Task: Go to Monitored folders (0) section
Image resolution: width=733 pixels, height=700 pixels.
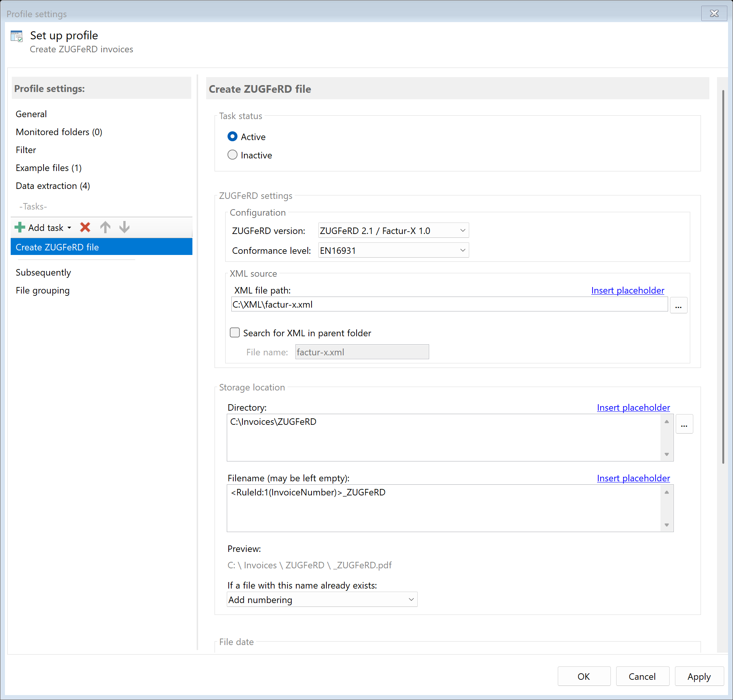Action: pos(59,132)
